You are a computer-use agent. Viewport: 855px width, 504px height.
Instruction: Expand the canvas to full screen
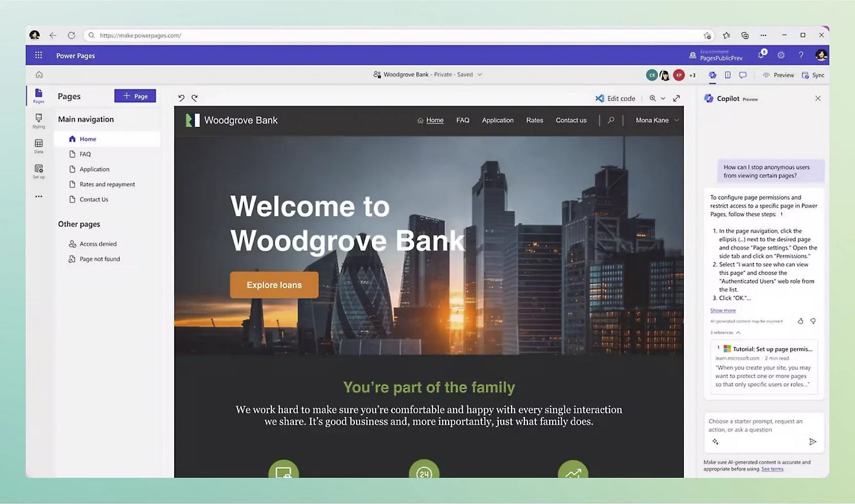click(x=677, y=98)
